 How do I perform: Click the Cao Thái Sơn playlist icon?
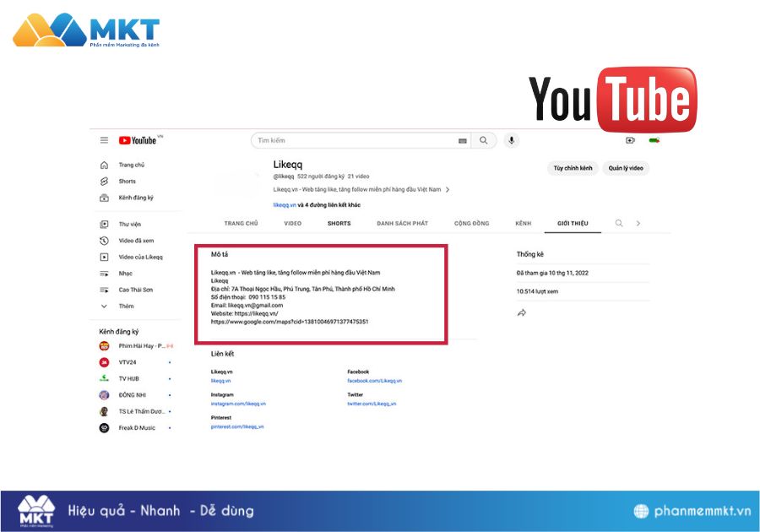coord(104,290)
